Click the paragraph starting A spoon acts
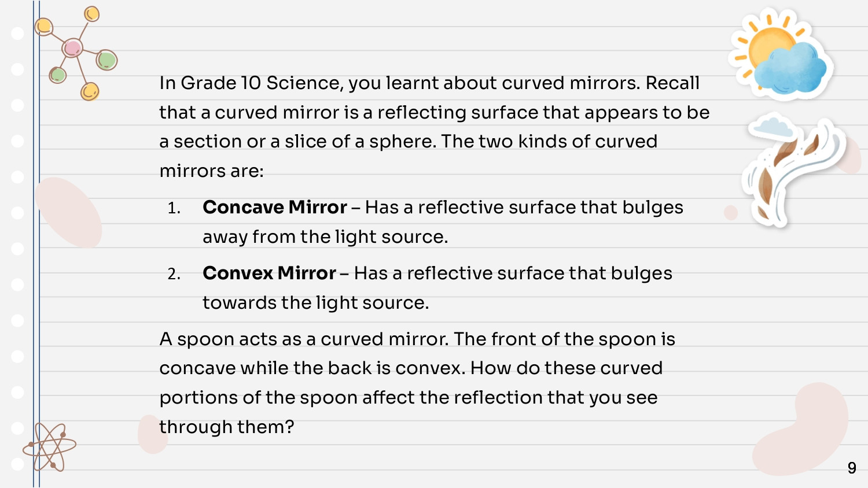 [x=417, y=383]
